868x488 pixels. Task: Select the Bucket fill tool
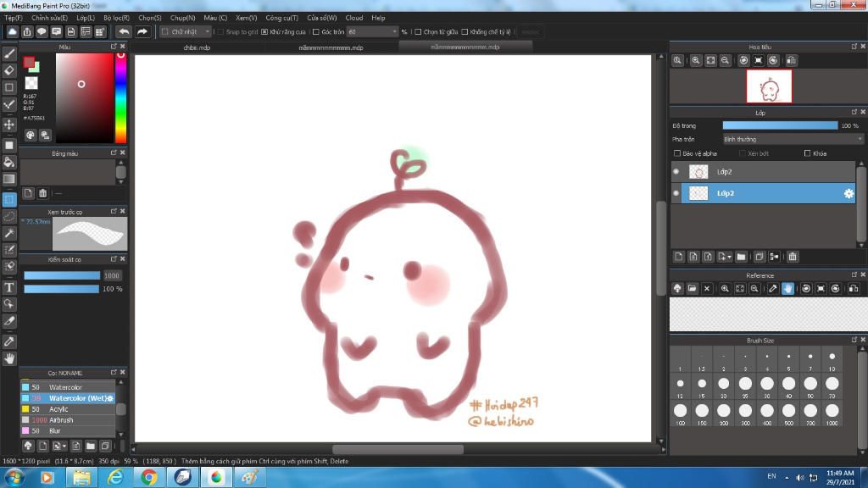pyautogui.click(x=9, y=162)
